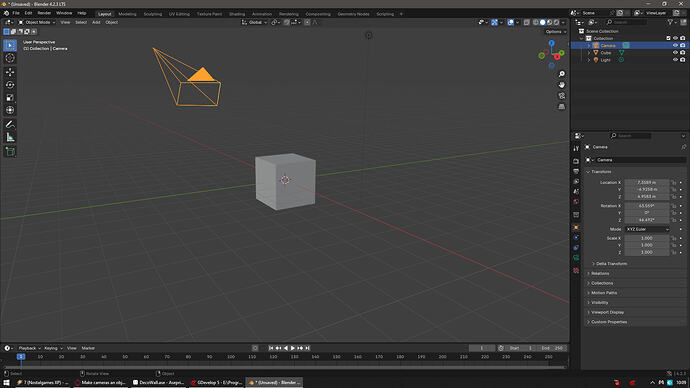Select the Annotate tool
690x388 pixels.
[10, 124]
